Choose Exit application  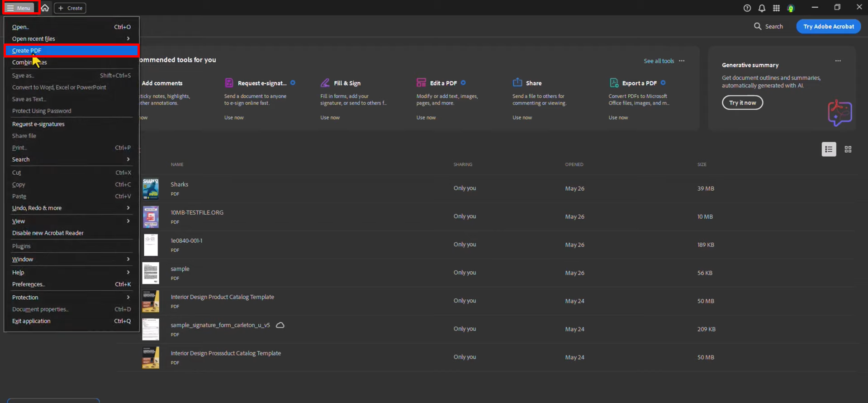71,321
